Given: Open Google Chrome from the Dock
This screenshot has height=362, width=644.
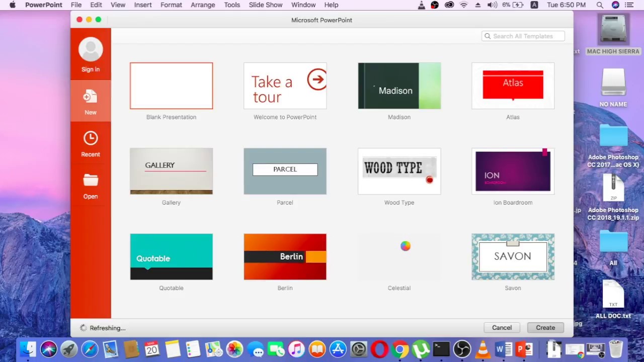Looking at the screenshot, I should click(400, 349).
